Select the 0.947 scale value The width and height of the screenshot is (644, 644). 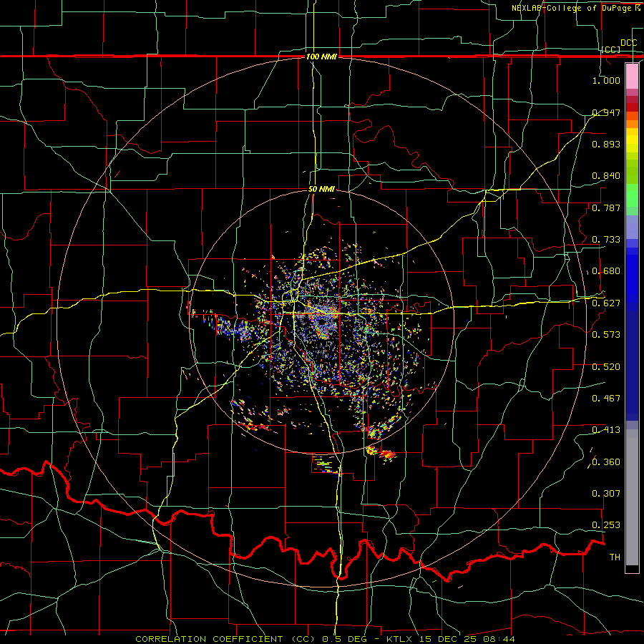[606, 112]
